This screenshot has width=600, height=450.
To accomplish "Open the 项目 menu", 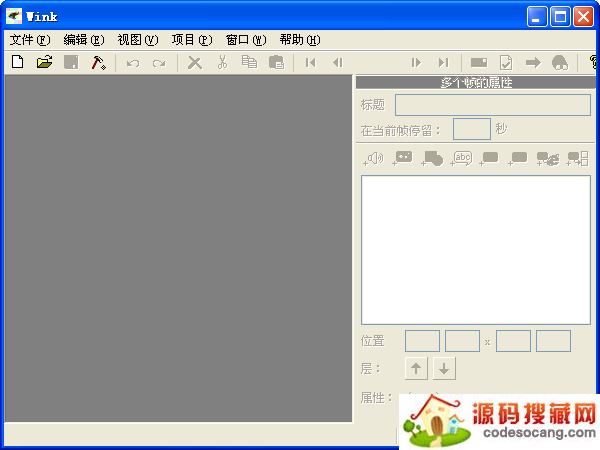I will tap(191, 40).
